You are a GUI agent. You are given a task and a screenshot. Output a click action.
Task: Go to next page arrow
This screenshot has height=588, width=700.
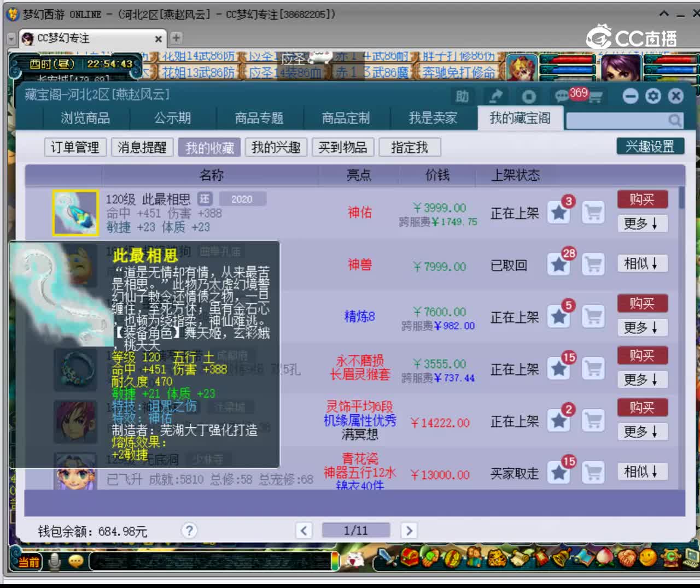(x=409, y=531)
